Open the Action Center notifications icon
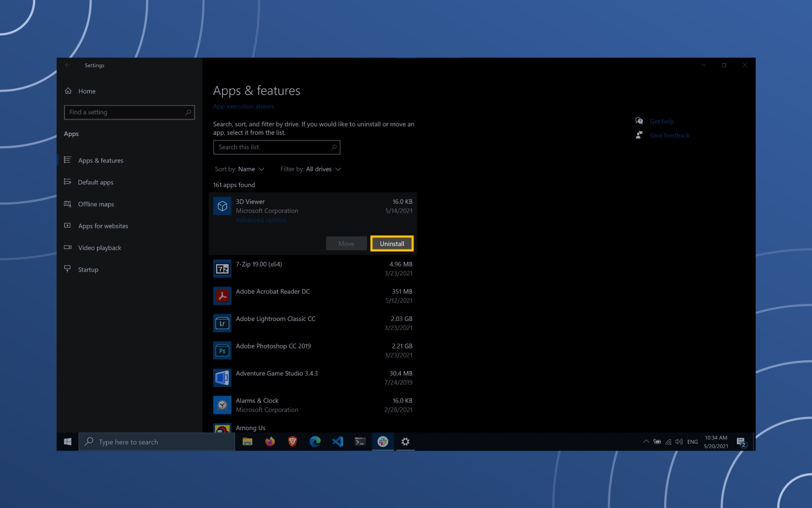Screen dimensions: 812x508 point(741,443)
